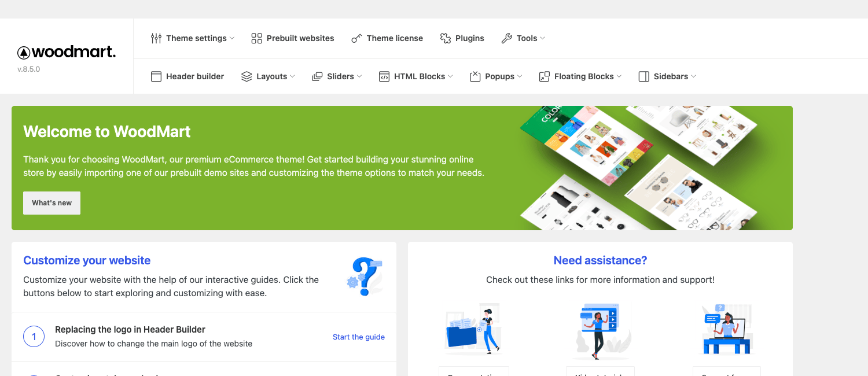The height and width of the screenshot is (376, 868).
Task: Click the Floating Blocks icon
Action: click(545, 76)
